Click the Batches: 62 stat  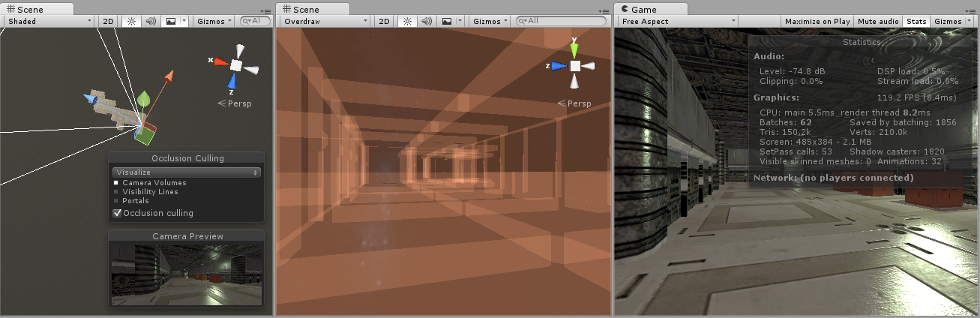[786, 121]
